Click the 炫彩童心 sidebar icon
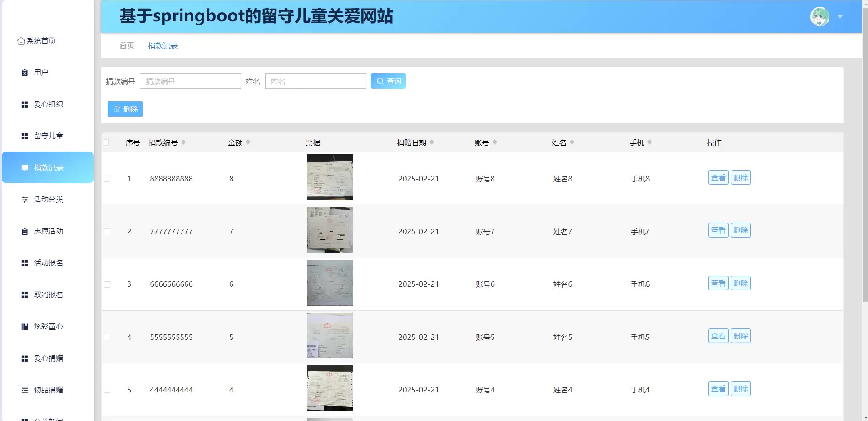Image resolution: width=868 pixels, height=421 pixels. pyautogui.click(x=25, y=327)
